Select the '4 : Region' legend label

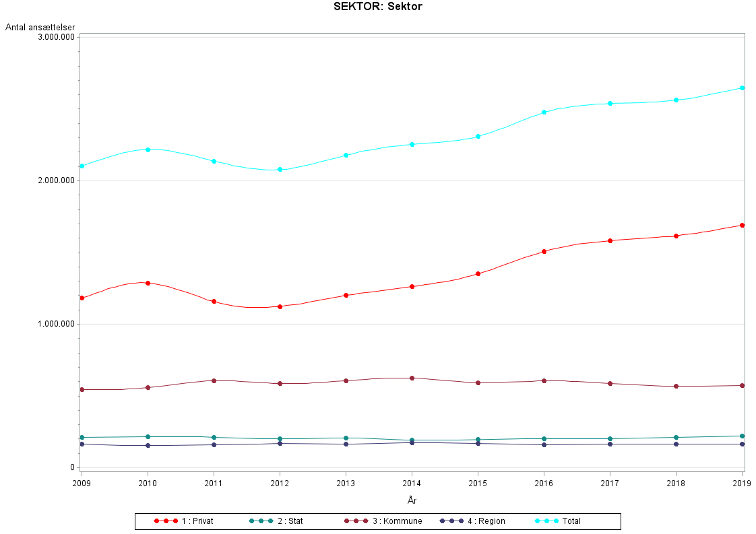pyautogui.click(x=486, y=521)
